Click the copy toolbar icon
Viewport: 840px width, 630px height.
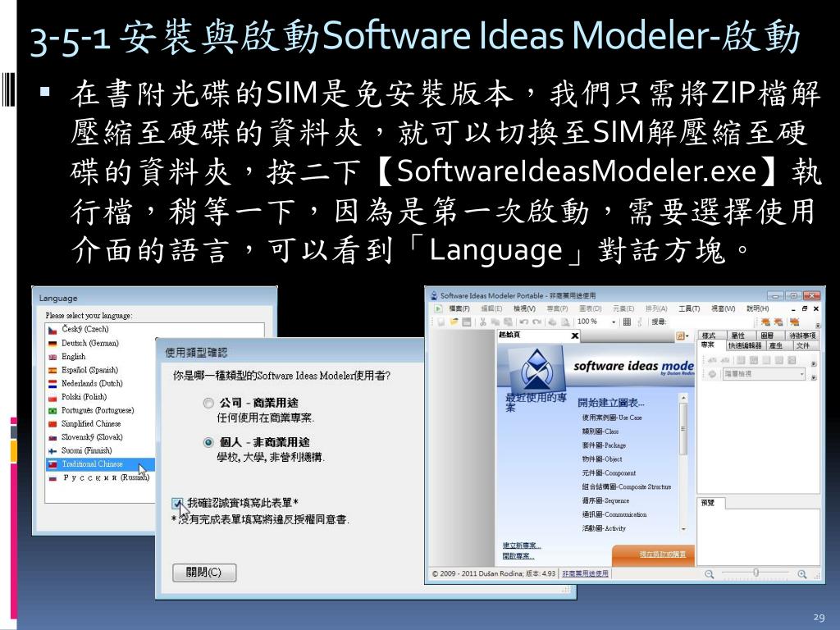(x=495, y=322)
